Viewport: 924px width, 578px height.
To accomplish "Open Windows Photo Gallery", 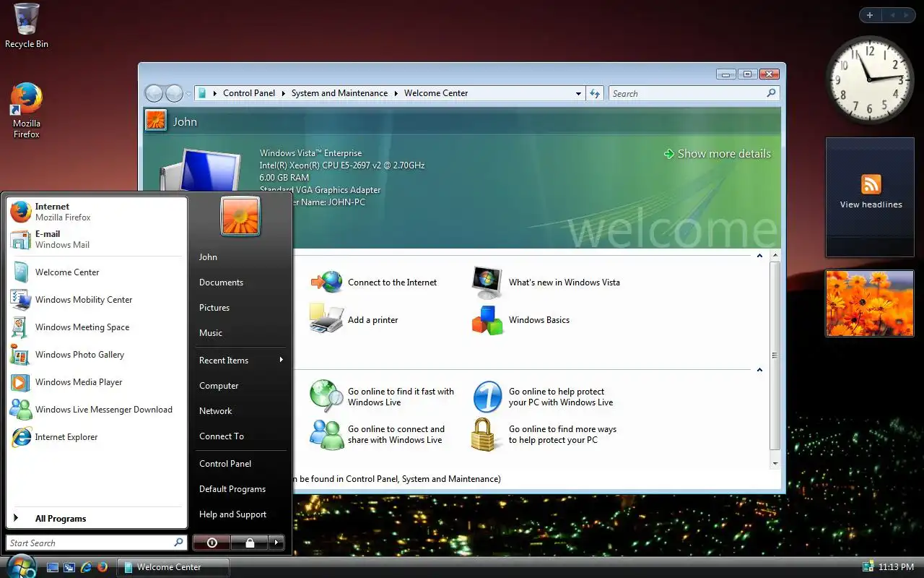I will click(96, 355).
